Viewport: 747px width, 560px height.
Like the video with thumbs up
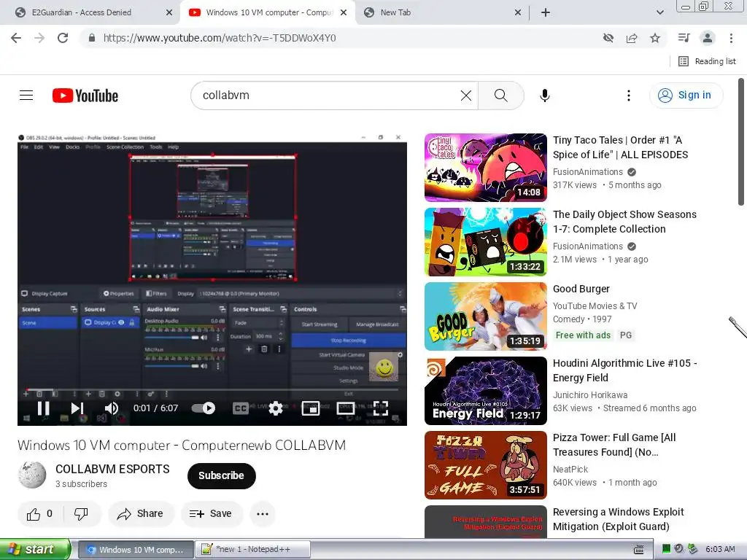point(40,514)
